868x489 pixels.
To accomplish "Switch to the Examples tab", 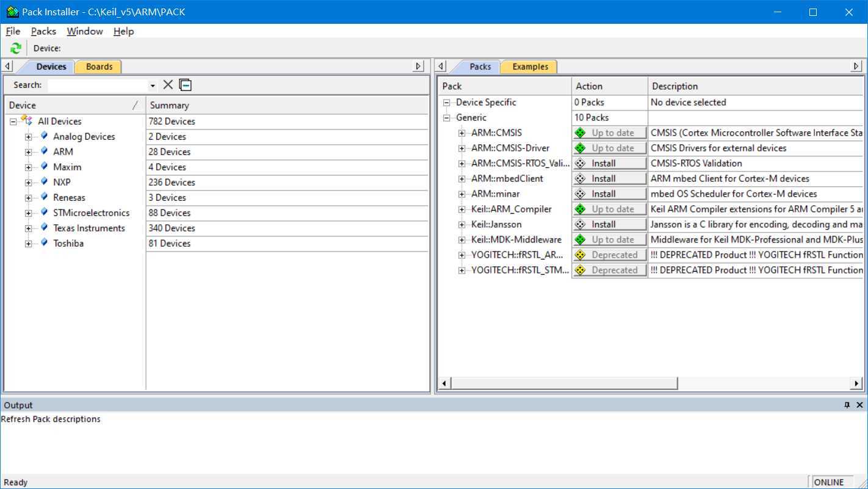I will pos(530,67).
